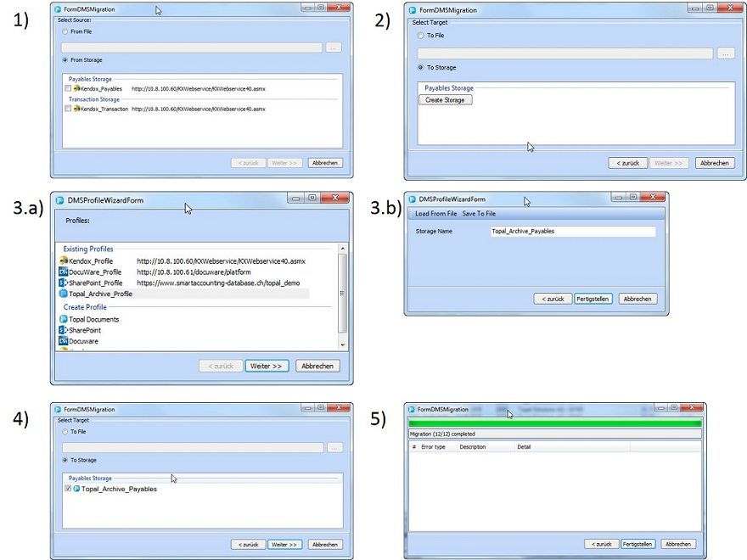Enable the Kendox_Transaction checkbox
Viewport: 747px width, 560px height.
pos(68,109)
